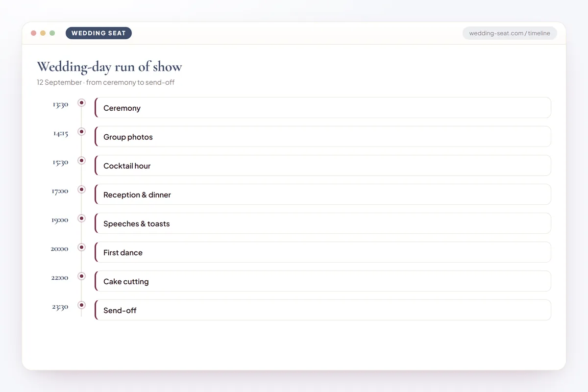Open the Reception & dinner card
The height and width of the screenshot is (392, 588).
[322, 195]
